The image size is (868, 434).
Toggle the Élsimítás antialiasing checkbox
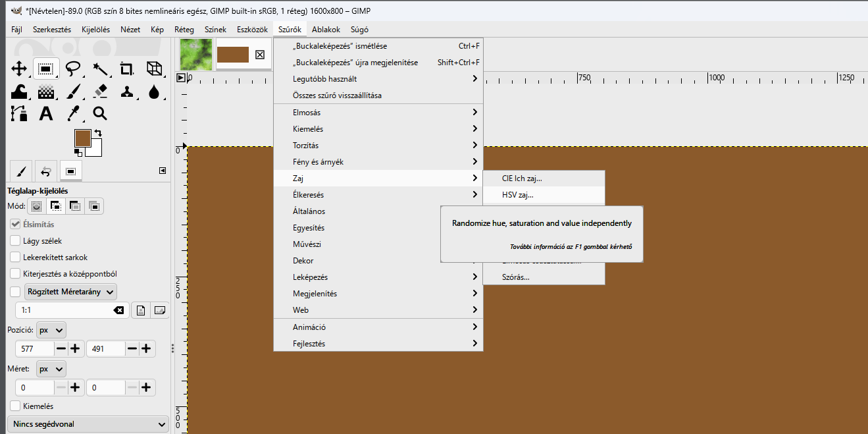coord(15,225)
